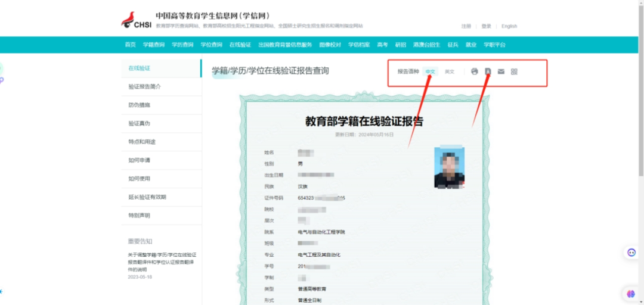Open 特点和用途 in the sidebar

coord(162,142)
